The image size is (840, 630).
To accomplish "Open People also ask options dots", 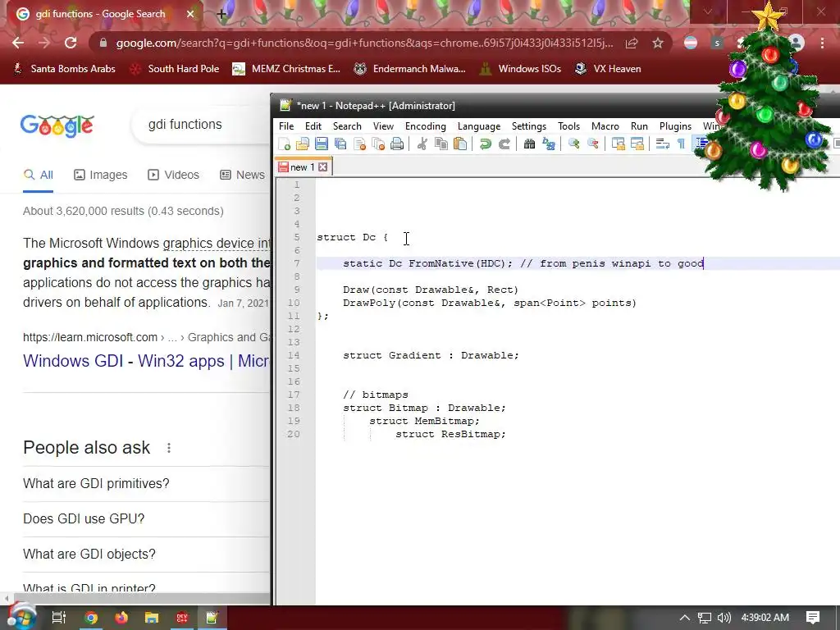I will click(169, 448).
